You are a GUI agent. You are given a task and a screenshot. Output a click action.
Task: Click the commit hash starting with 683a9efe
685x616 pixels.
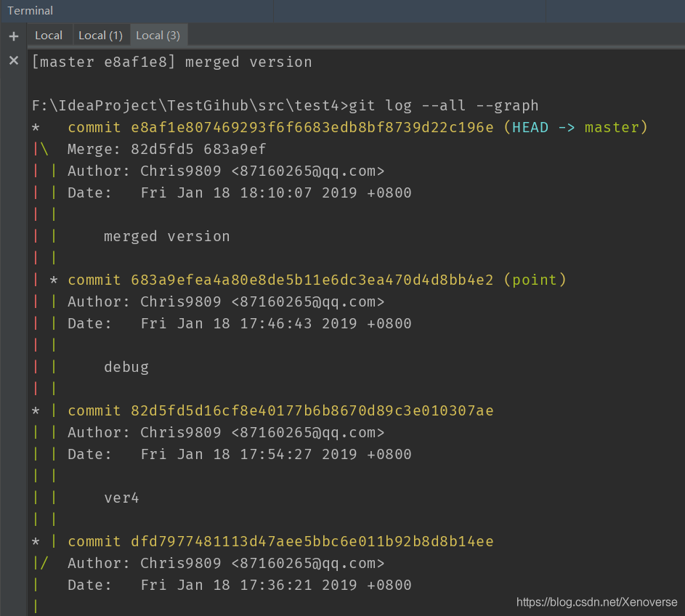tap(312, 280)
